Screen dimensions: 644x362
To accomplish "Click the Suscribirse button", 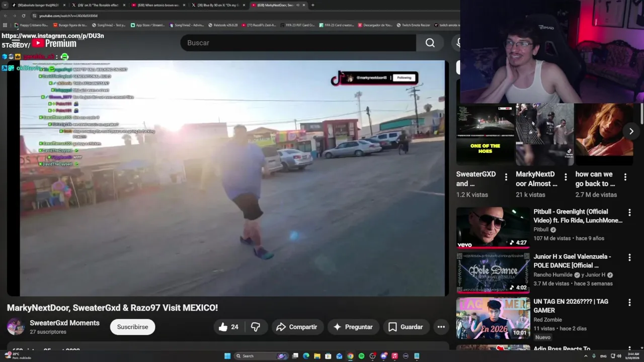I will click(133, 327).
